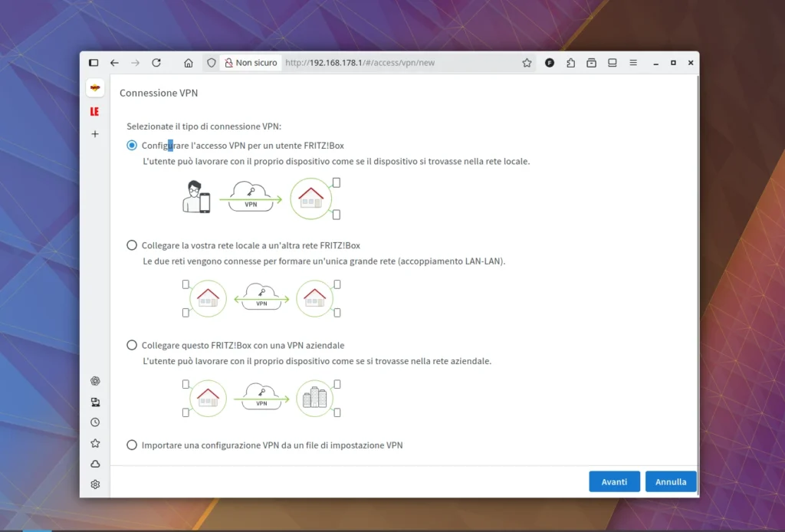Click inside the address bar URL field
Image resolution: width=785 pixels, height=532 pixels.
click(360, 63)
